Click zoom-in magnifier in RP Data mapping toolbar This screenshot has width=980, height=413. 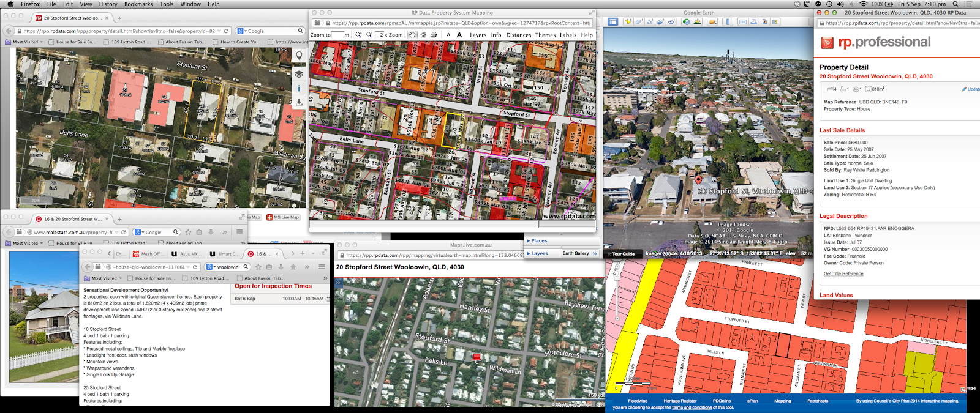[358, 35]
